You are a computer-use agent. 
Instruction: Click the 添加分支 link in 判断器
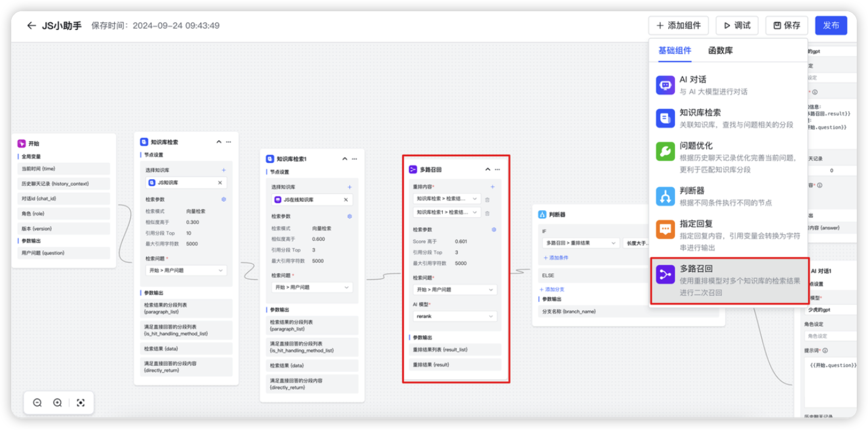click(552, 289)
